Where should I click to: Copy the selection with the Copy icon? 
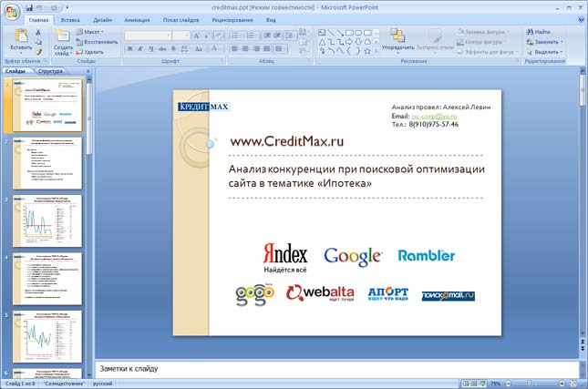pos(38,42)
